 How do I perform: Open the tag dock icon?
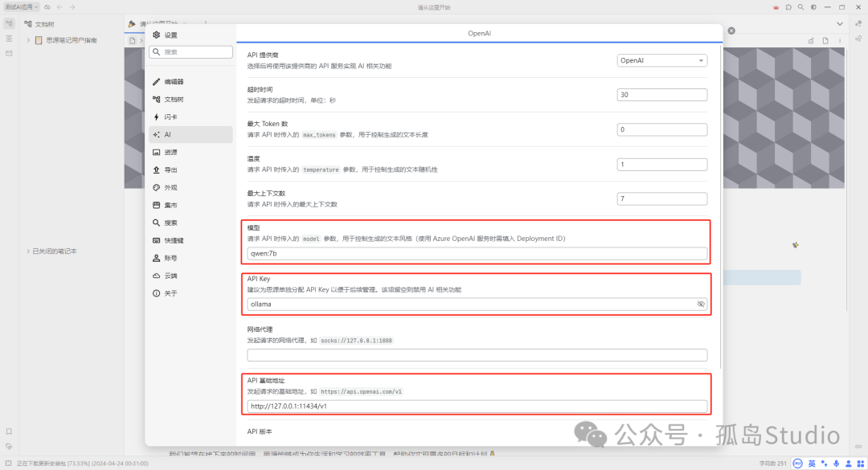(9, 446)
